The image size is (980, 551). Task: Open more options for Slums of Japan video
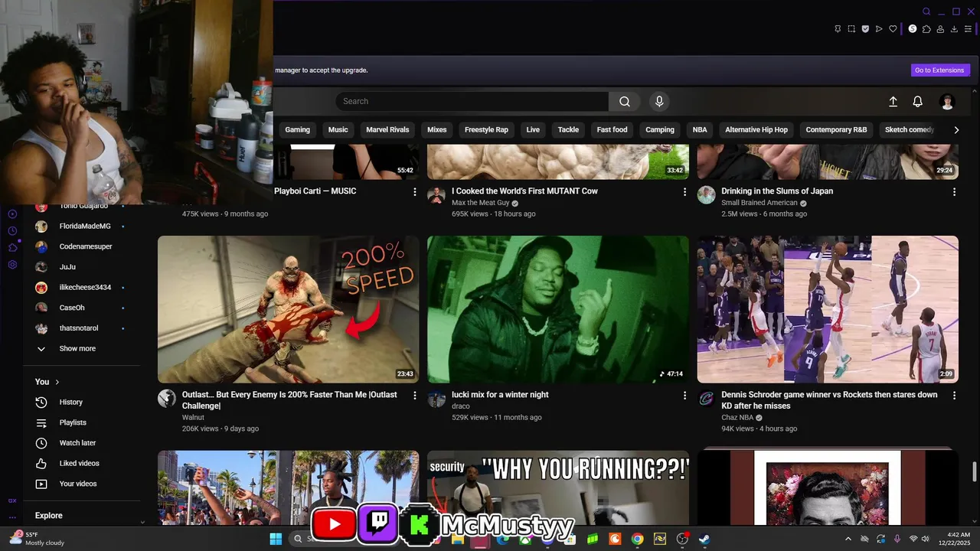tap(954, 192)
